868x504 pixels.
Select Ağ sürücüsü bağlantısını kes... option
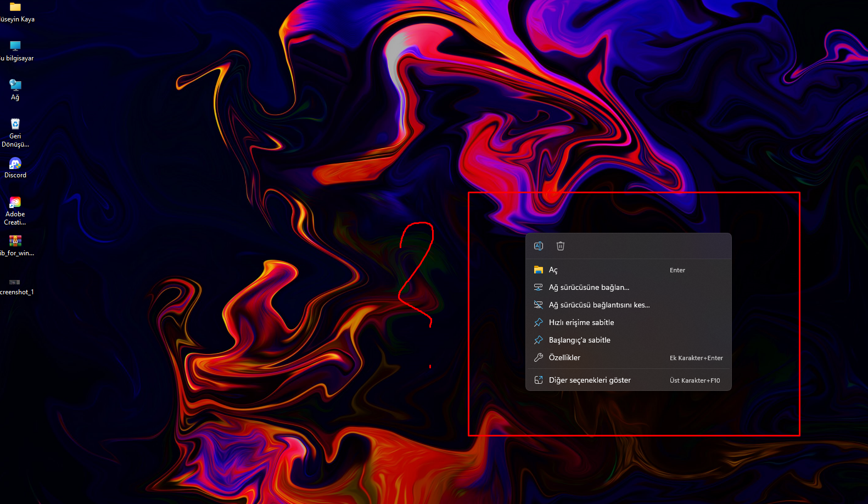tap(629, 305)
